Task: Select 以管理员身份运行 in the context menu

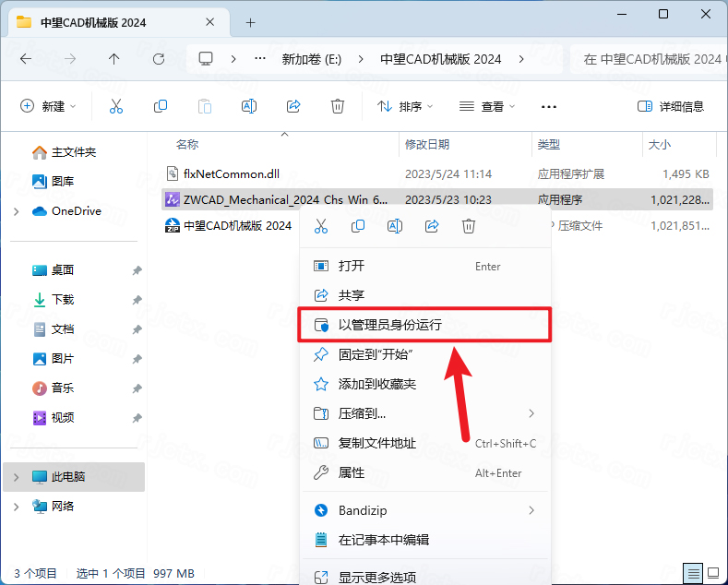Action: tap(389, 325)
